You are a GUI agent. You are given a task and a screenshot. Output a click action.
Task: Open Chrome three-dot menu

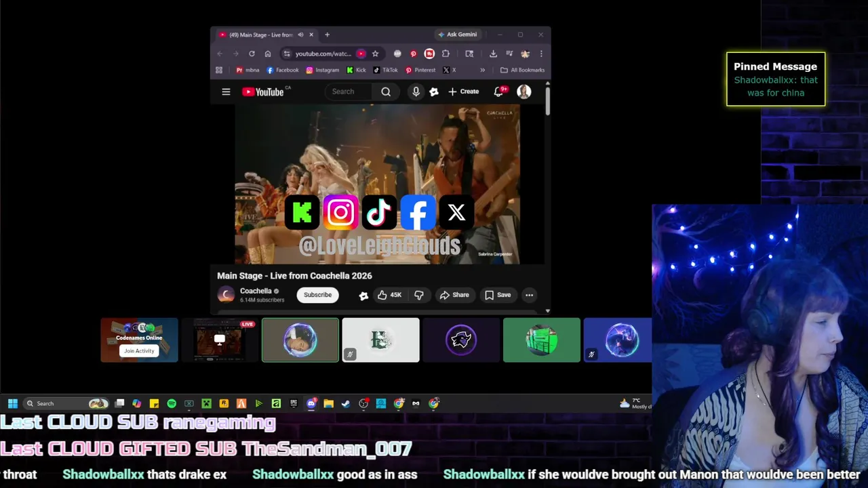pos(541,54)
